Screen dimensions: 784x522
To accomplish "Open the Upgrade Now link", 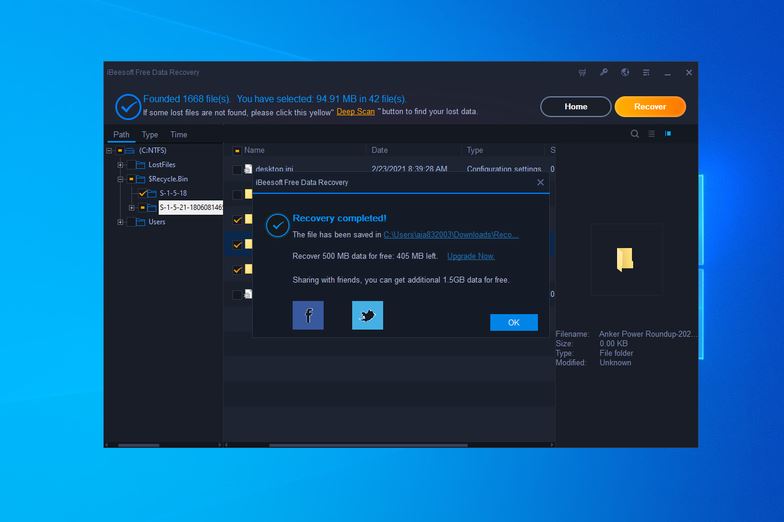I will (x=470, y=256).
